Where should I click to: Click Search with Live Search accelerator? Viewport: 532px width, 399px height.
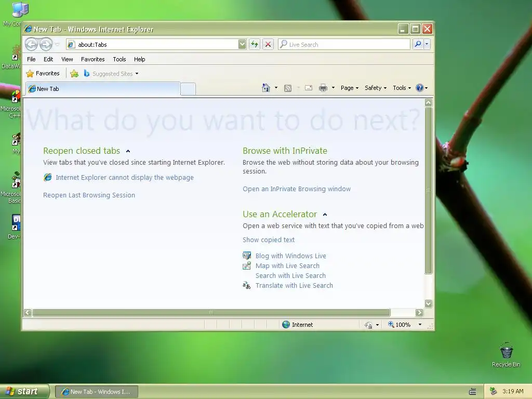290,275
